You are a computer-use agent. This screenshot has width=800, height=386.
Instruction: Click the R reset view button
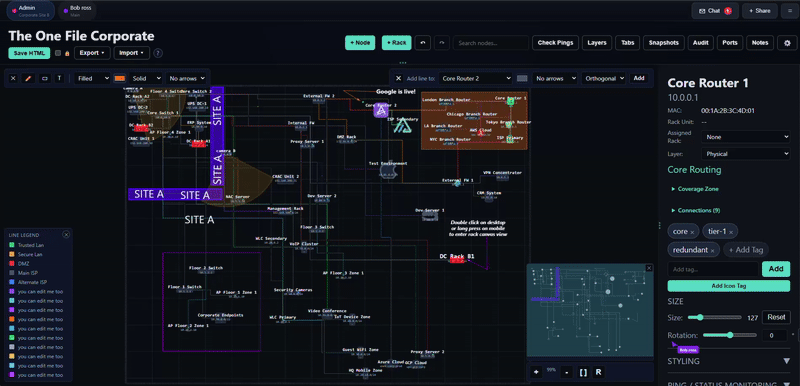pos(598,372)
